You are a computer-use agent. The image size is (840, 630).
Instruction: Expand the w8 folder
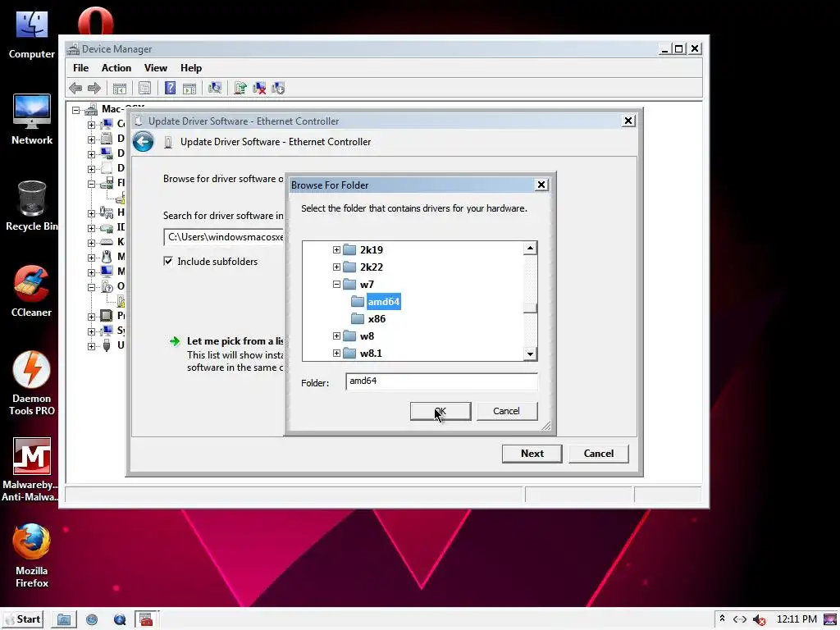tap(336, 336)
